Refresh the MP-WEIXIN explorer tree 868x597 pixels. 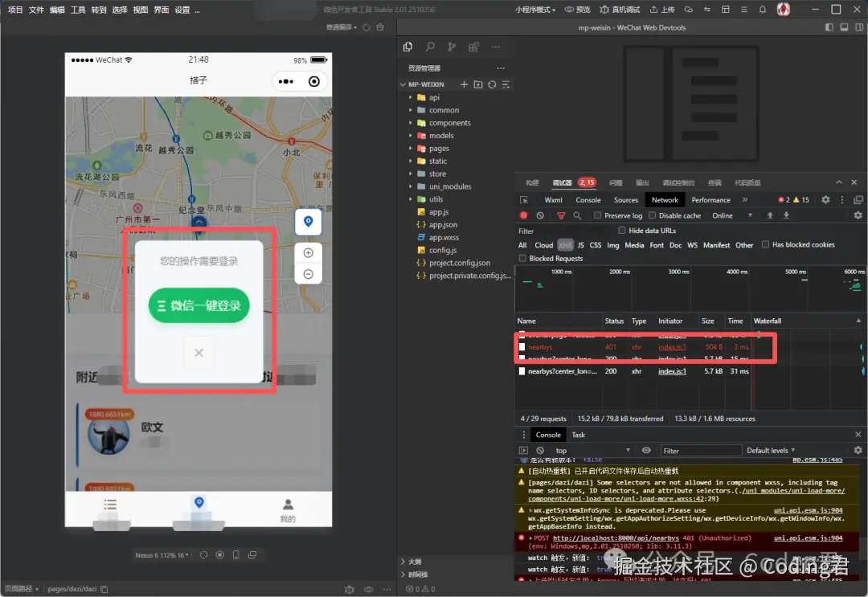[492, 84]
